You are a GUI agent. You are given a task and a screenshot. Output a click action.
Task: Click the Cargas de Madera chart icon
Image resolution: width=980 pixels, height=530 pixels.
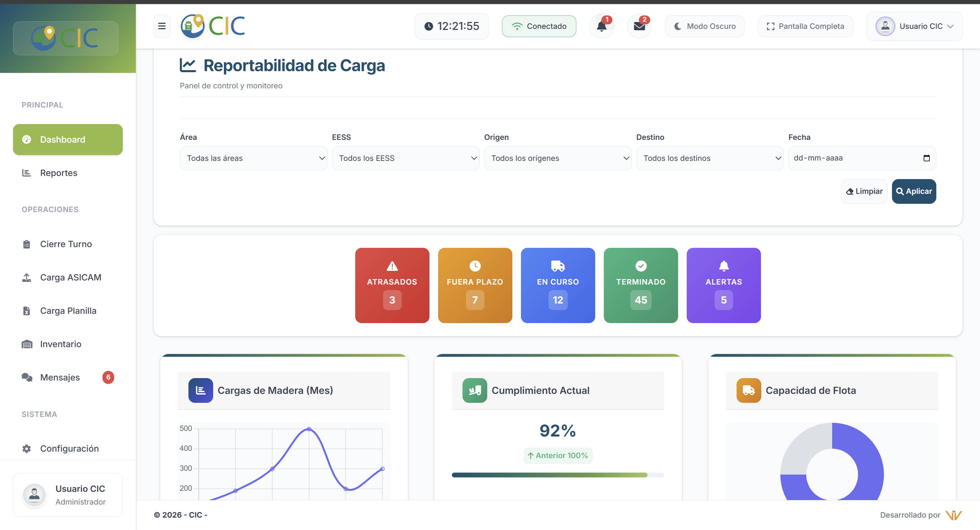pyautogui.click(x=200, y=390)
